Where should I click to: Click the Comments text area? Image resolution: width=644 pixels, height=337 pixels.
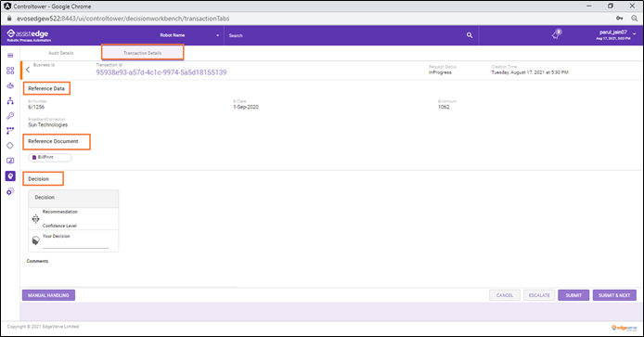tap(132, 276)
